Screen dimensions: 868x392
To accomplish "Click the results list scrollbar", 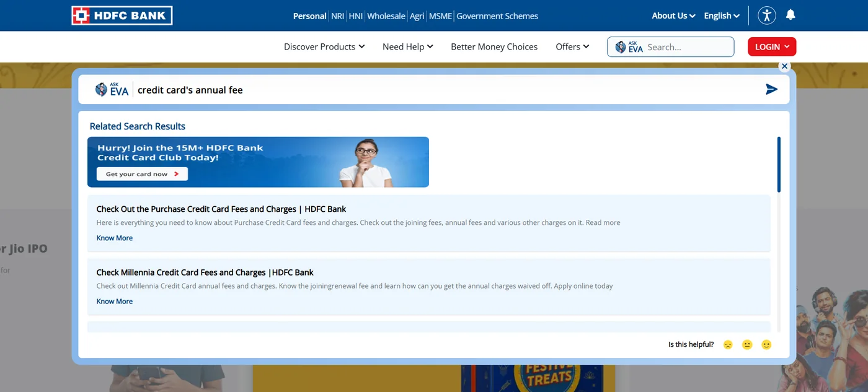I will coord(779,165).
